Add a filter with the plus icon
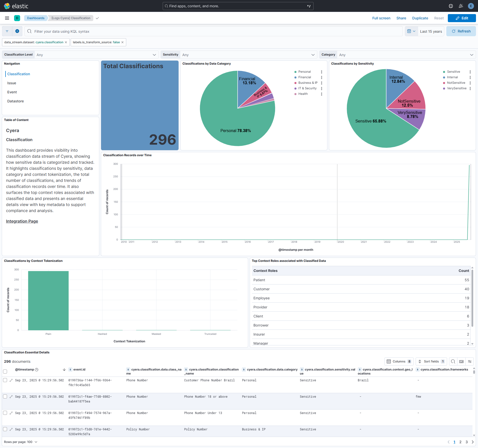Viewport: 478px width, 448px height. tap(17, 31)
